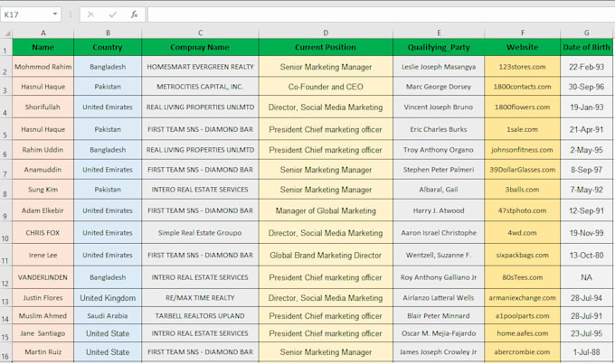This screenshot has height=364, width=615.
Task: Select row 16 header
Action: click(6, 352)
